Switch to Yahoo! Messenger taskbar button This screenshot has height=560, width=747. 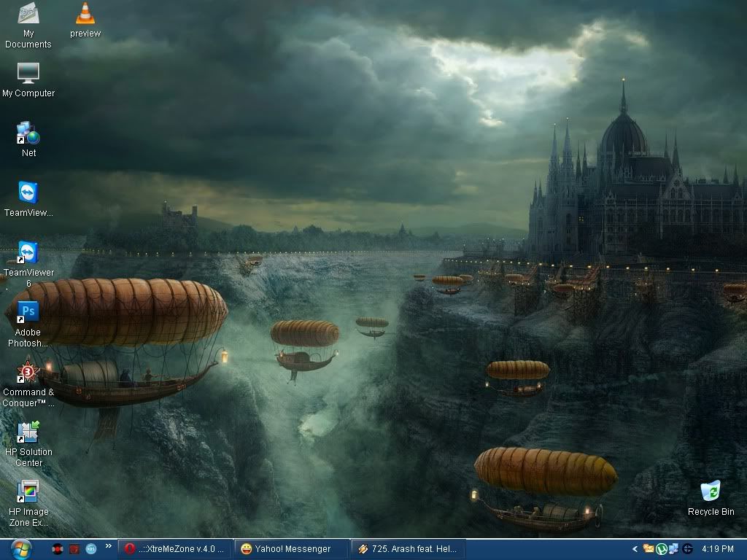coord(290,549)
